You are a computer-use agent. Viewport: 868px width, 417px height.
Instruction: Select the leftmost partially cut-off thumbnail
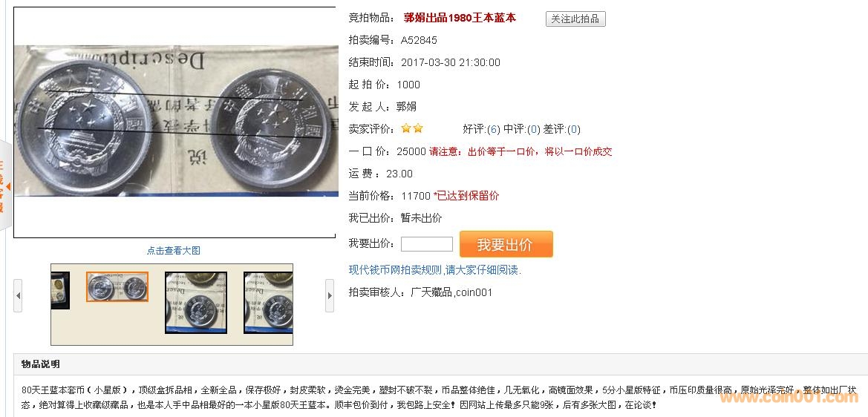coord(60,290)
